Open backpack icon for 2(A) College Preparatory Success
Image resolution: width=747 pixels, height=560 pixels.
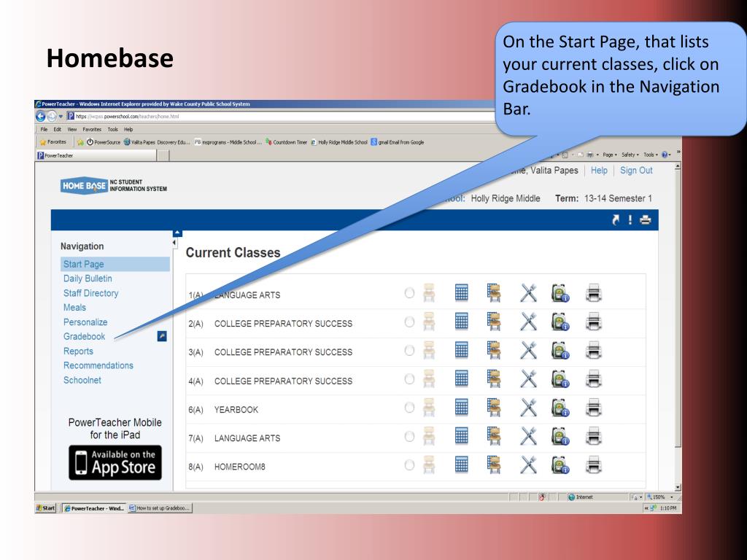pyautogui.click(x=560, y=322)
